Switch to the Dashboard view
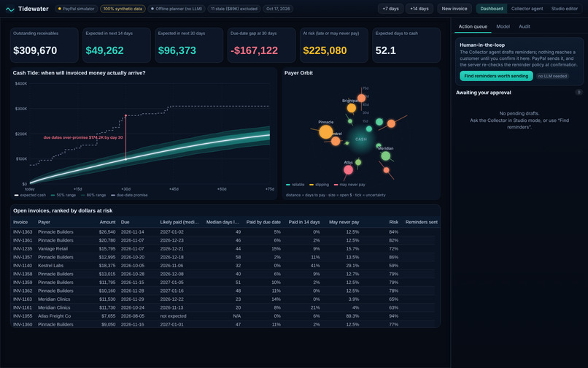Viewport: 588px width, 368px height. click(x=492, y=9)
